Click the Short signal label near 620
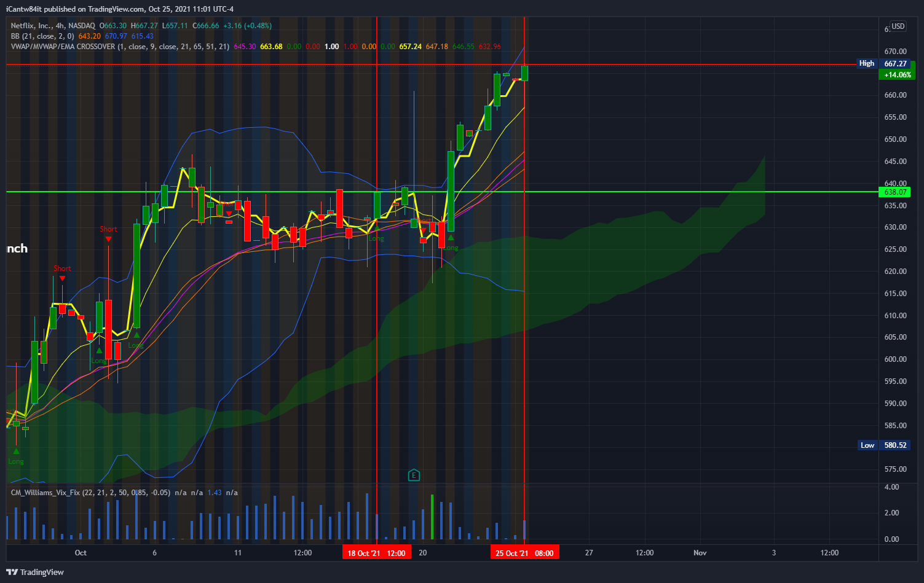 62,268
